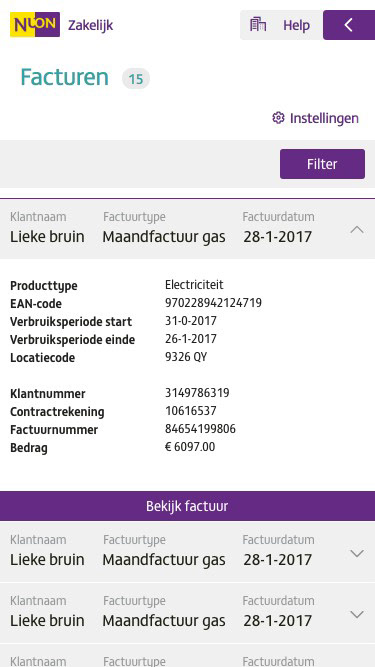Click the Filter button
Image resolution: width=375 pixels, height=667 pixels.
(322, 164)
